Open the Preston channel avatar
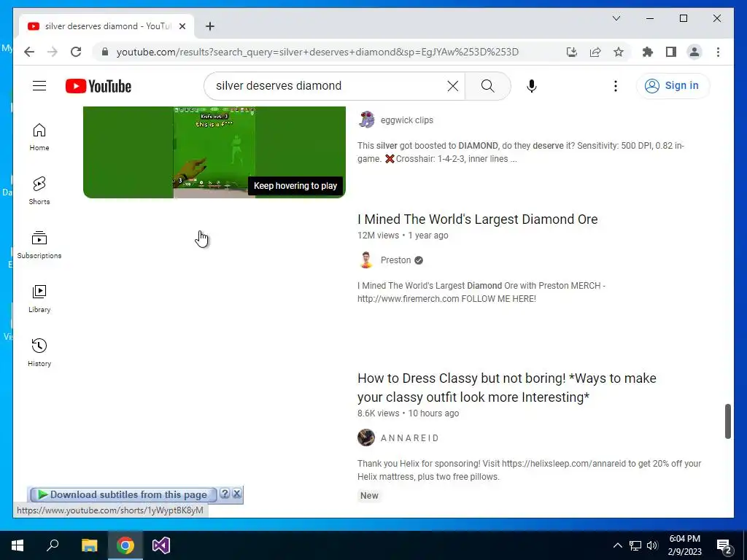The width and height of the screenshot is (747, 560). tap(366, 260)
